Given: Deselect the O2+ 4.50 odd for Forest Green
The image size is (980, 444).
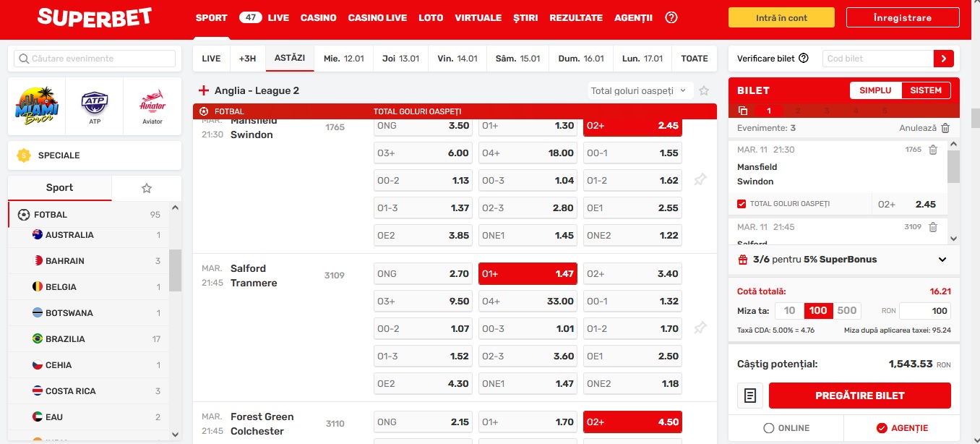Looking at the screenshot, I should click(632, 422).
